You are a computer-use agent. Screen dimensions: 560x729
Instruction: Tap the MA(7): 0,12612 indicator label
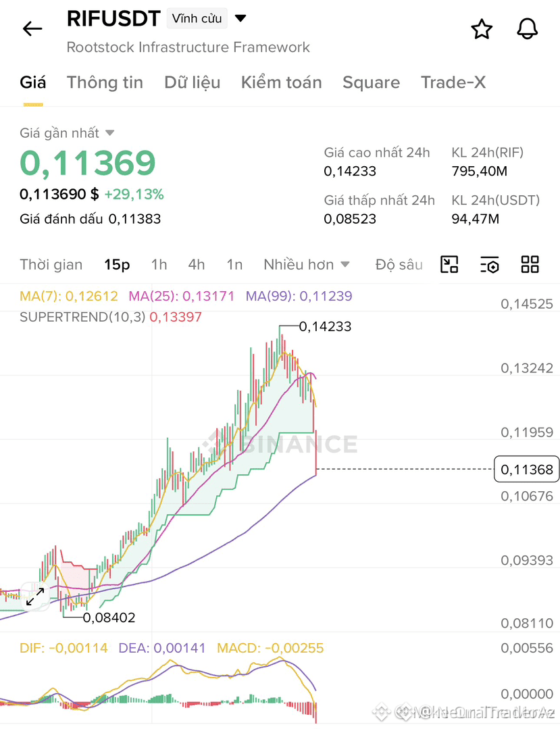(x=69, y=296)
